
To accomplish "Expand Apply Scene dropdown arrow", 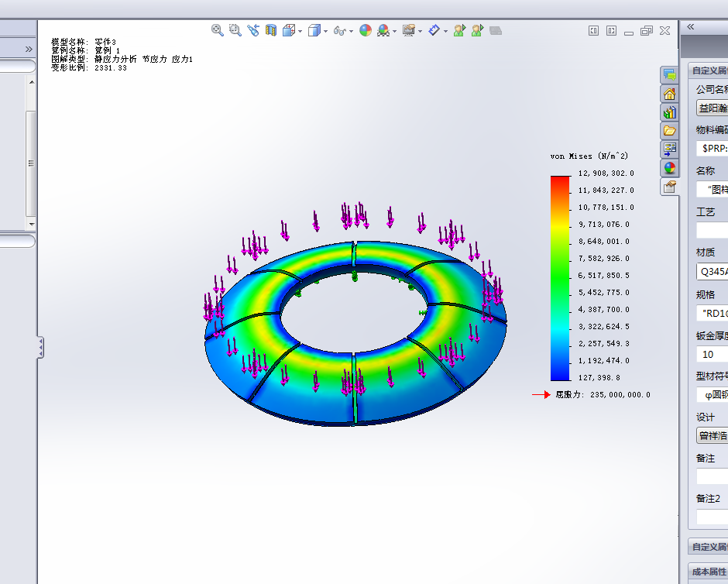I will 395,31.
